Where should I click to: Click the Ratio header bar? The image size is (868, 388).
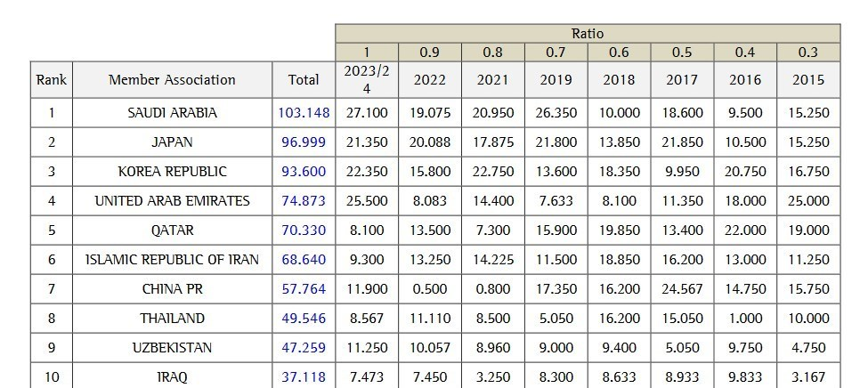[588, 34]
